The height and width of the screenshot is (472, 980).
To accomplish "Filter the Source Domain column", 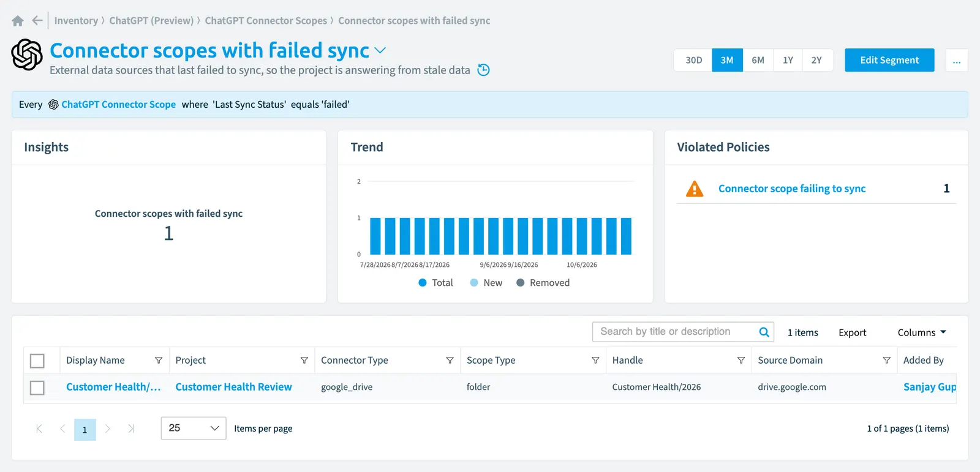I will pos(886,361).
